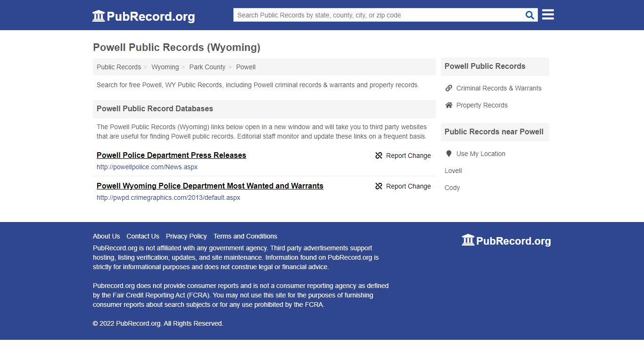Open the hamburger menu icon

click(548, 15)
